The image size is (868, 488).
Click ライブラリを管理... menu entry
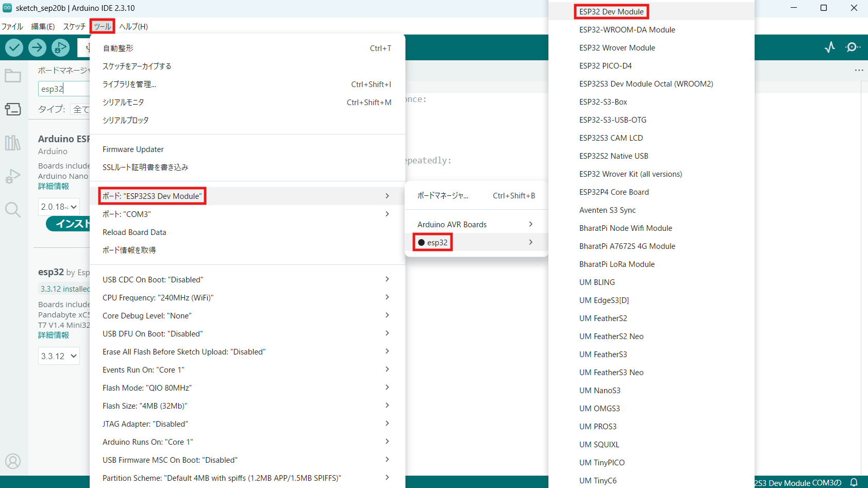[x=247, y=84]
